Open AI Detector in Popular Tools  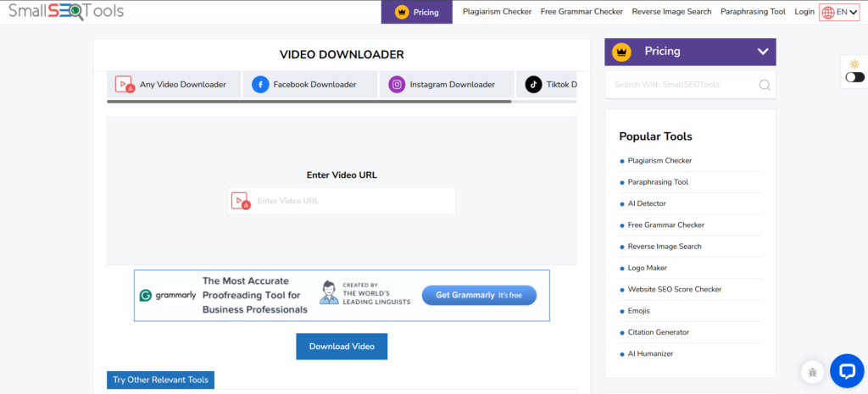(647, 203)
